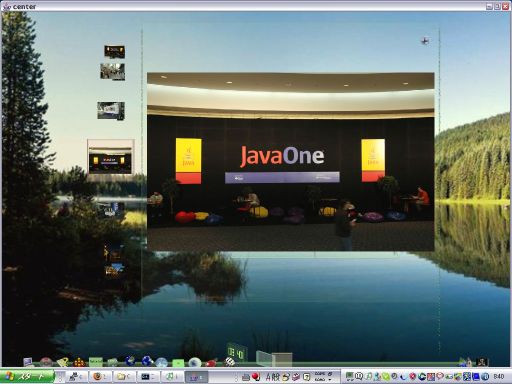Toggle the KANA lock indicator on the language bar
This screenshot has width=512, height=384.
click(x=320, y=379)
